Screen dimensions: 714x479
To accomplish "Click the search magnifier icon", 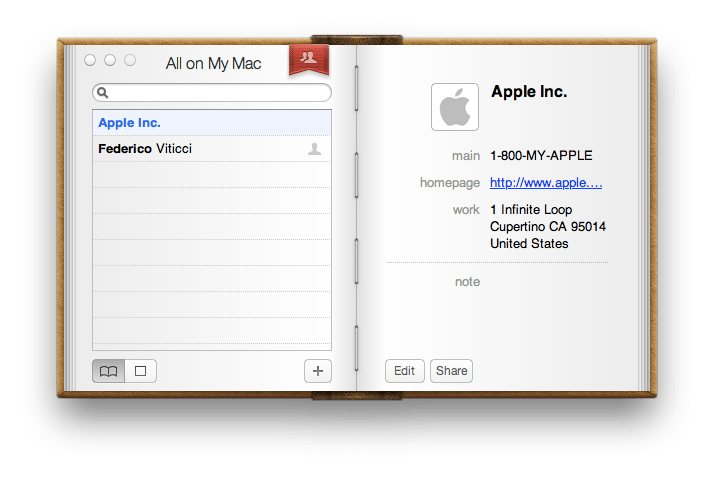I will [103, 93].
